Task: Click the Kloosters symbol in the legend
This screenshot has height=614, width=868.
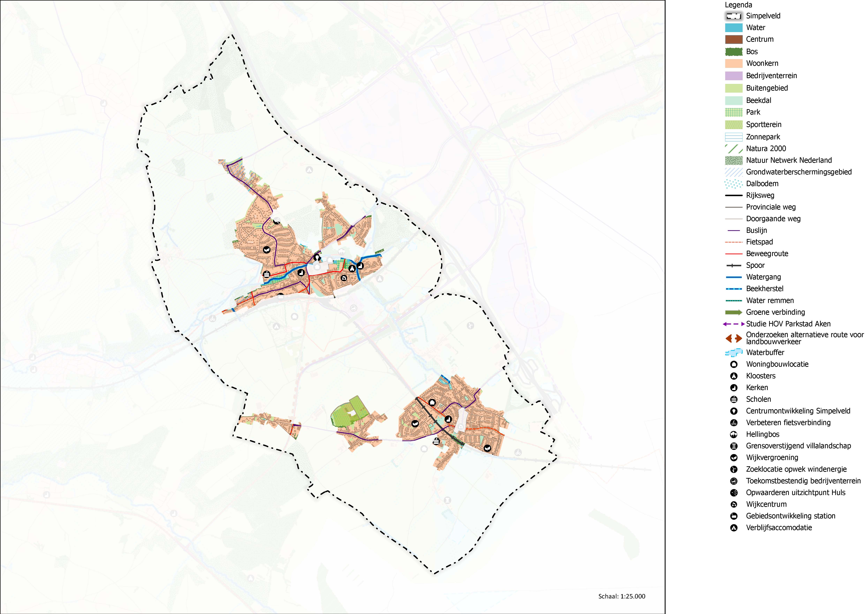Action: (734, 376)
